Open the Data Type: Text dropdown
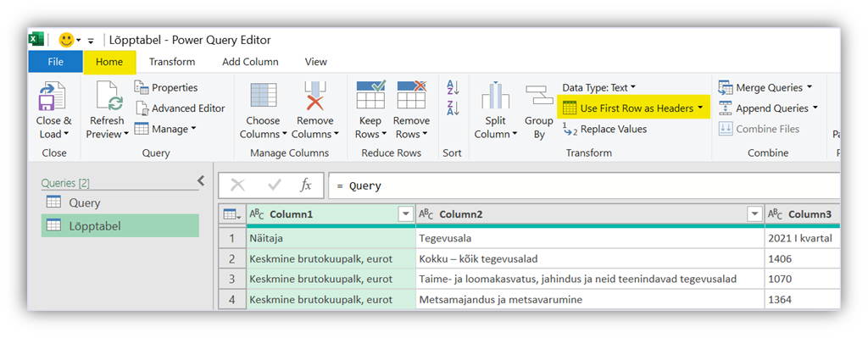 pos(599,87)
